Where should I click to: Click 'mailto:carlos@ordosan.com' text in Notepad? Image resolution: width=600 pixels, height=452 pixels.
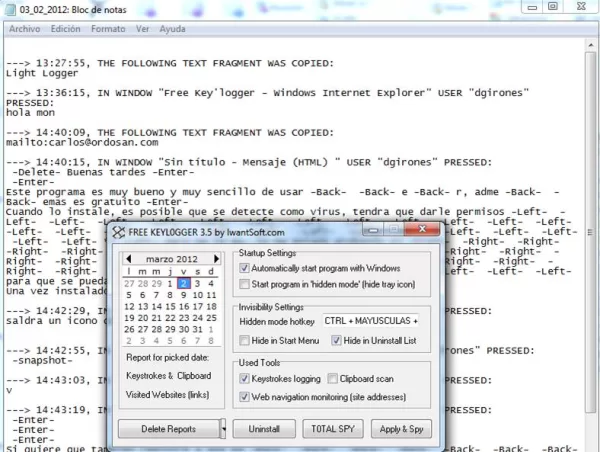click(x=82, y=142)
